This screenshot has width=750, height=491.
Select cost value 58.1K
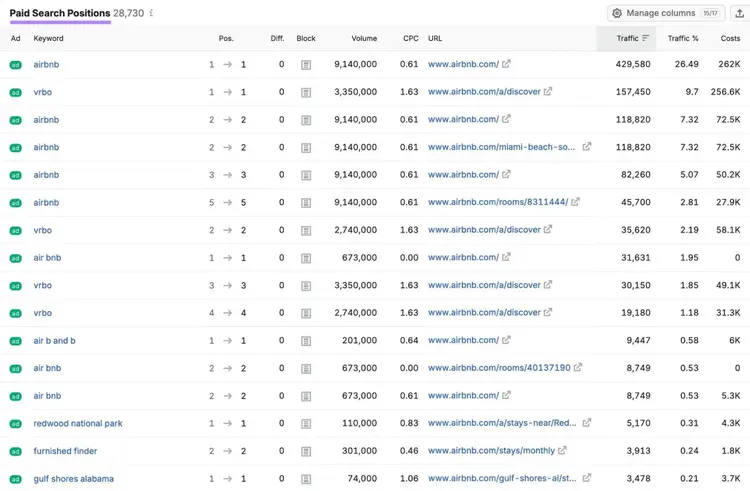coord(728,230)
